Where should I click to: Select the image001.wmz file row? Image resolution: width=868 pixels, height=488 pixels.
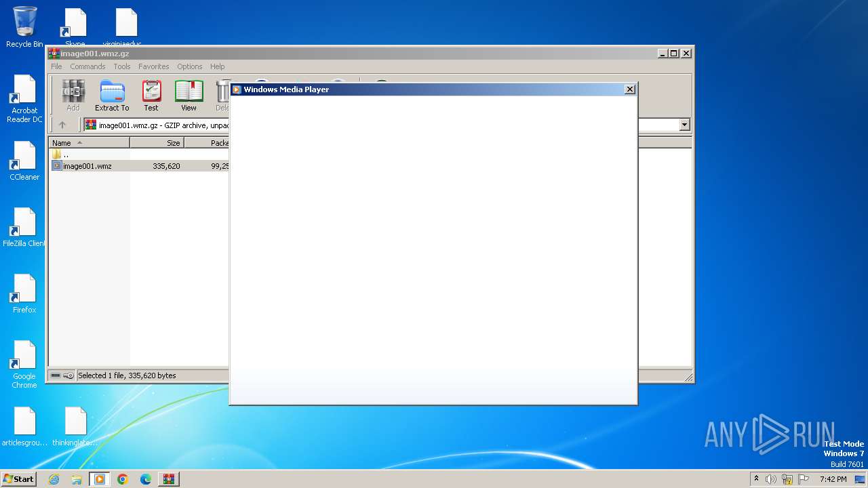coord(139,165)
